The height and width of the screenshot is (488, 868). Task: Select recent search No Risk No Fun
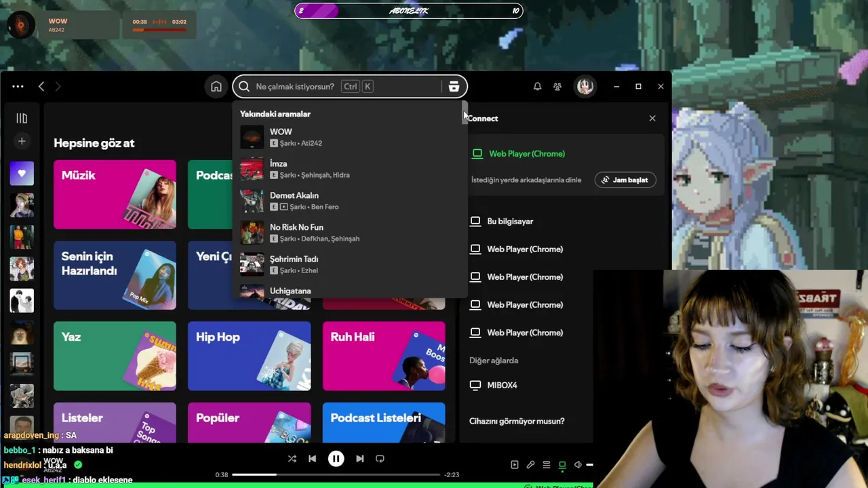coord(349,232)
